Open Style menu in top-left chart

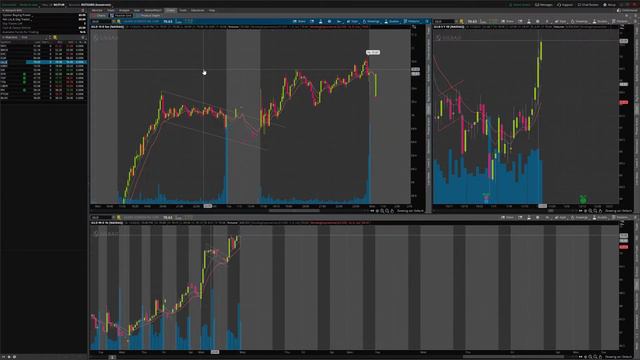coord(352,21)
